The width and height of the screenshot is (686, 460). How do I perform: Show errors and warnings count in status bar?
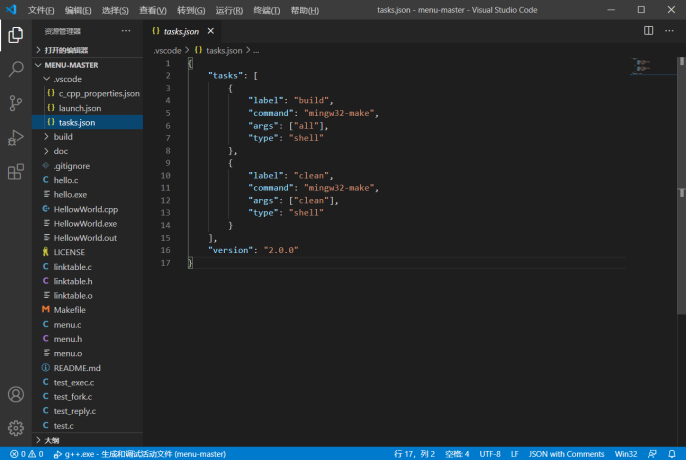click(x=27, y=454)
